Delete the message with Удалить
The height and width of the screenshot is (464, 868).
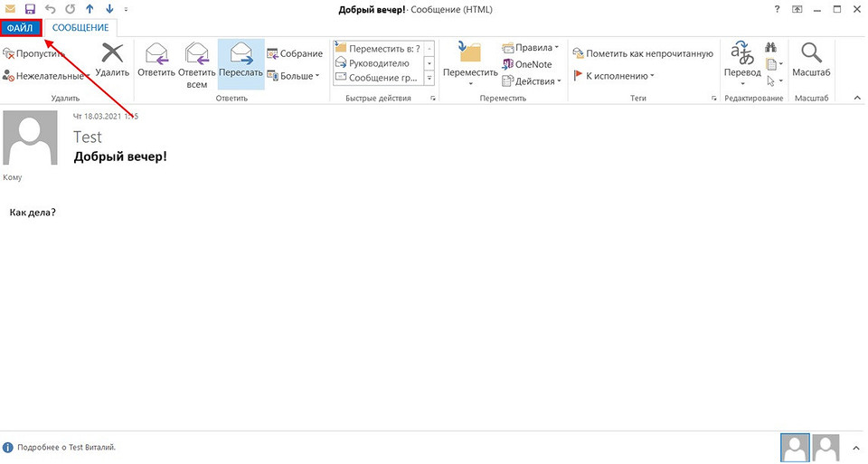pyautogui.click(x=112, y=60)
